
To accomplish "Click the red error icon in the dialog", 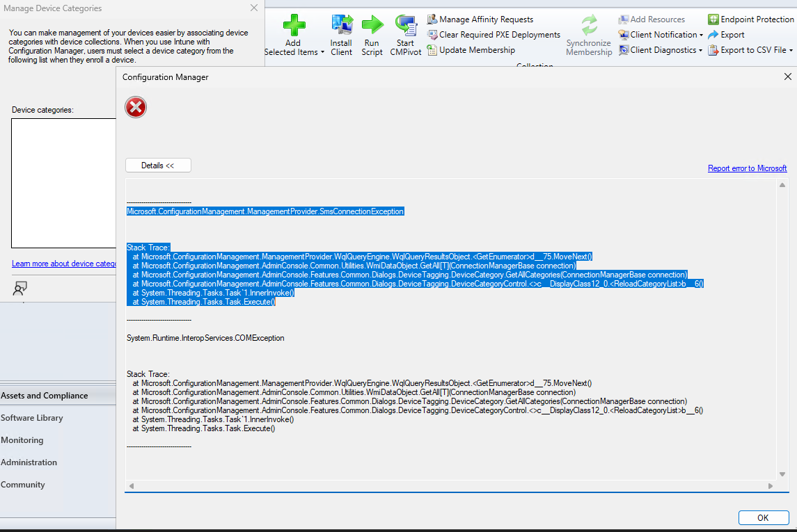I will (x=136, y=107).
